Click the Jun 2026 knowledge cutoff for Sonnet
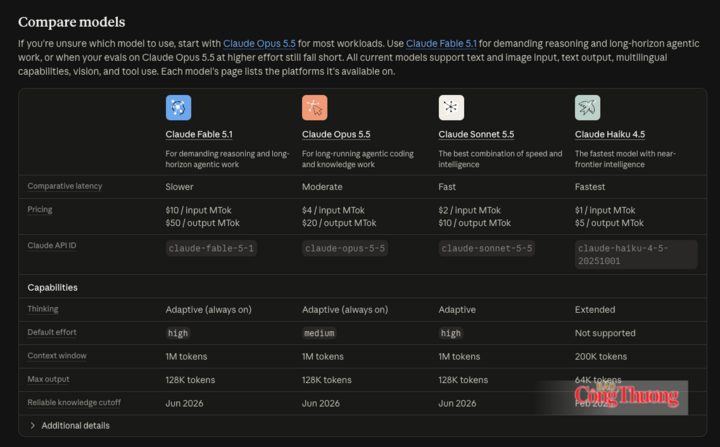Screen dimensions: 720x447 pos(457,403)
